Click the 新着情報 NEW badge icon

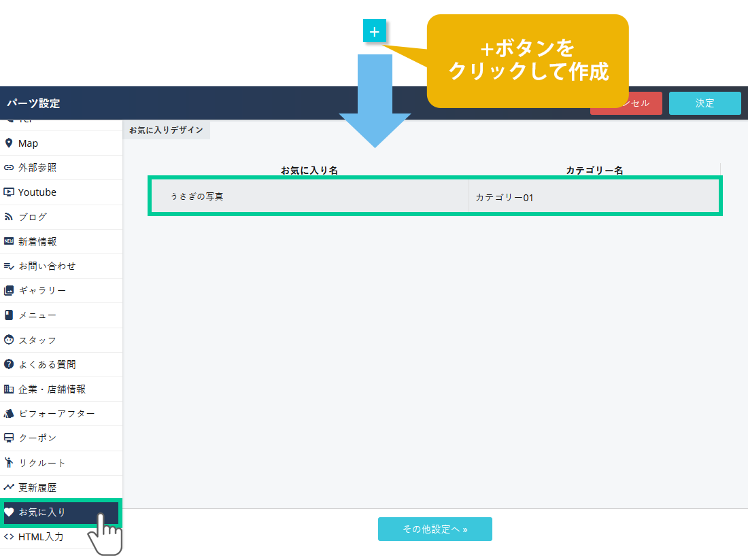(x=9, y=241)
